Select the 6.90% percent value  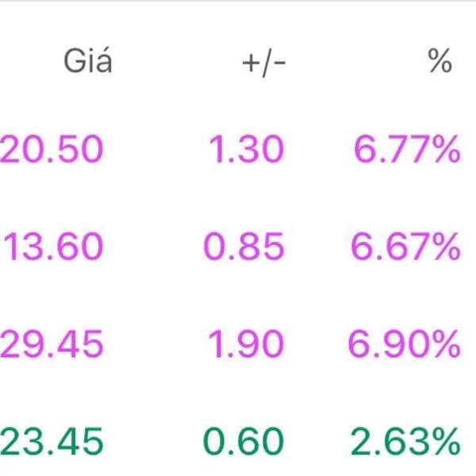pos(405,344)
